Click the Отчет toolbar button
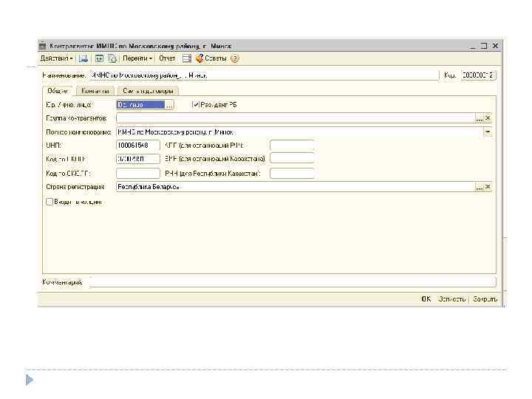The image size is (532, 399). click(x=167, y=58)
